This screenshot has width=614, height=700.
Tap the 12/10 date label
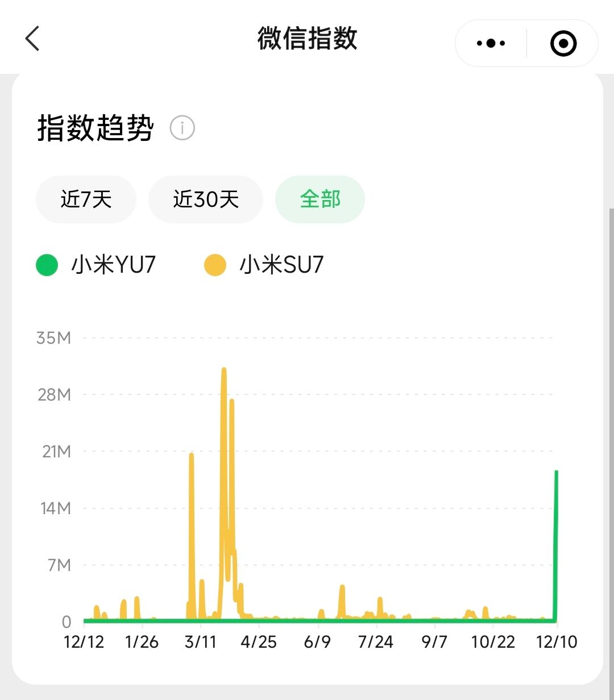coord(557,642)
